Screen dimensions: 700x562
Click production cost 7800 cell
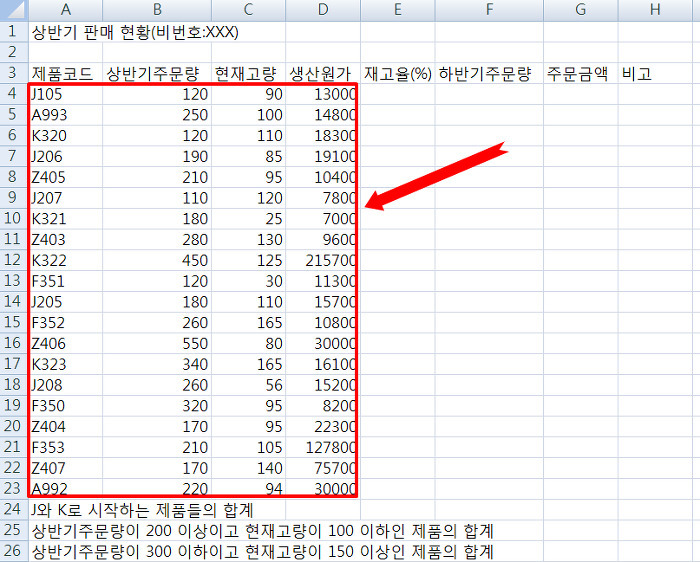coord(323,198)
